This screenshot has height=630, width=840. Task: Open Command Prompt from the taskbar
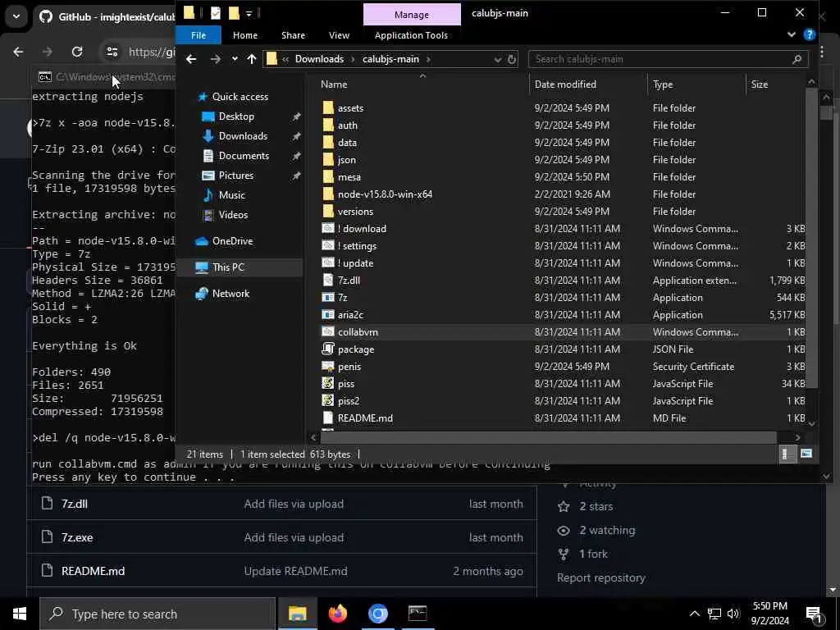(418, 614)
